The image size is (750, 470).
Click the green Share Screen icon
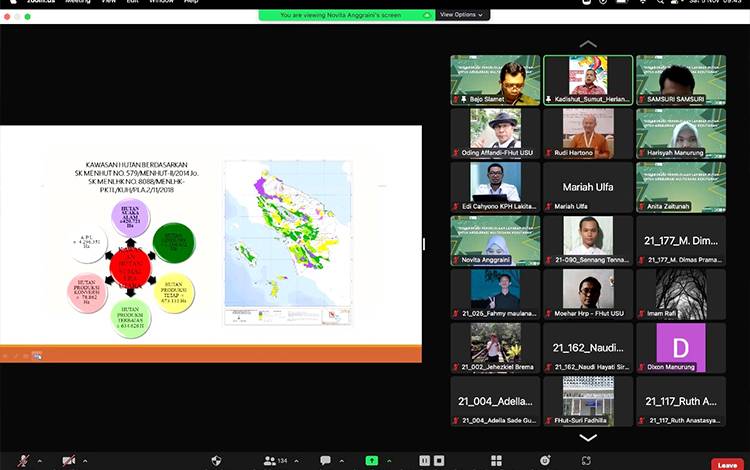pos(372,460)
